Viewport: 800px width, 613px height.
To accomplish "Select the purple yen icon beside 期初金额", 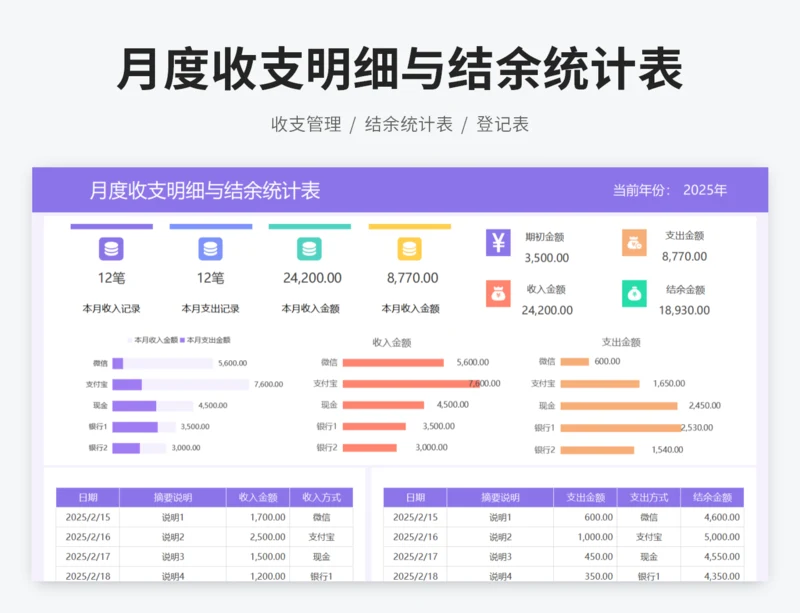I will (498, 242).
